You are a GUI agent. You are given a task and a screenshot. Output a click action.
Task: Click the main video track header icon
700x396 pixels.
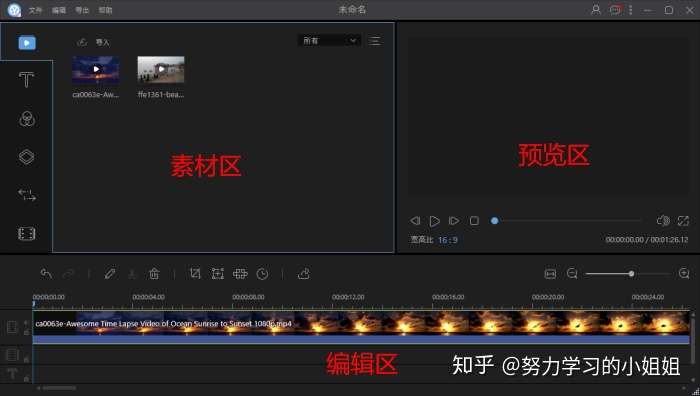coord(12,327)
